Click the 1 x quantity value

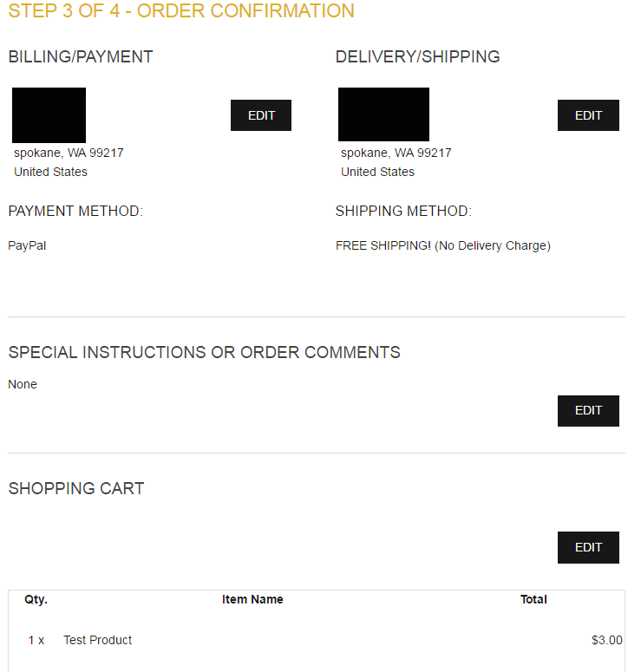pos(36,640)
